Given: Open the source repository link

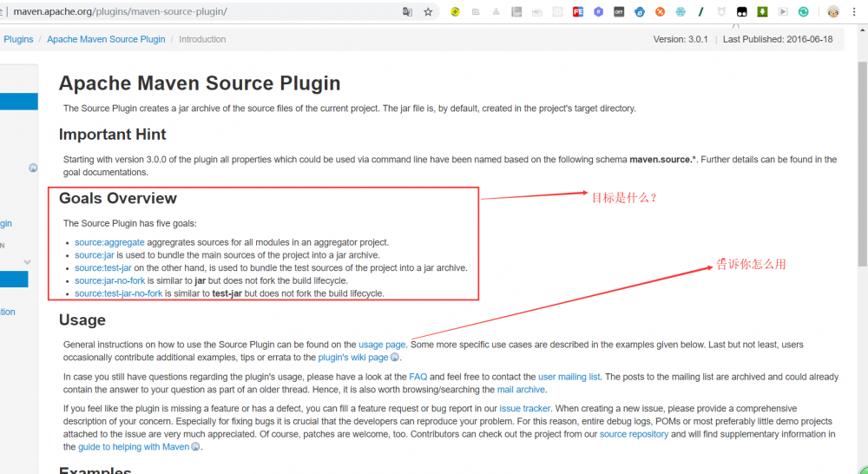Looking at the screenshot, I should [634, 434].
